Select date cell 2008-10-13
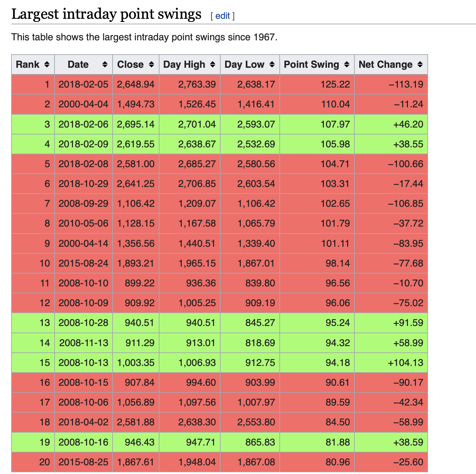This screenshot has height=474, width=476. (83, 363)
